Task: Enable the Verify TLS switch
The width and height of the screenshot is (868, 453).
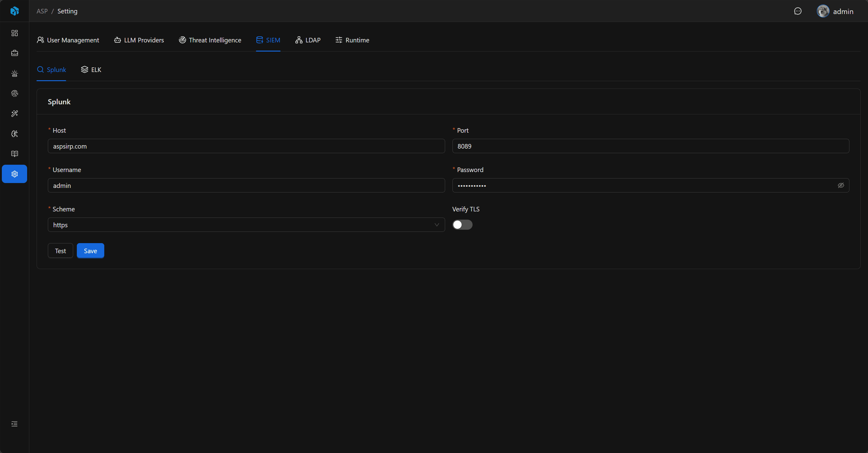Action: [x=462, y=225]
